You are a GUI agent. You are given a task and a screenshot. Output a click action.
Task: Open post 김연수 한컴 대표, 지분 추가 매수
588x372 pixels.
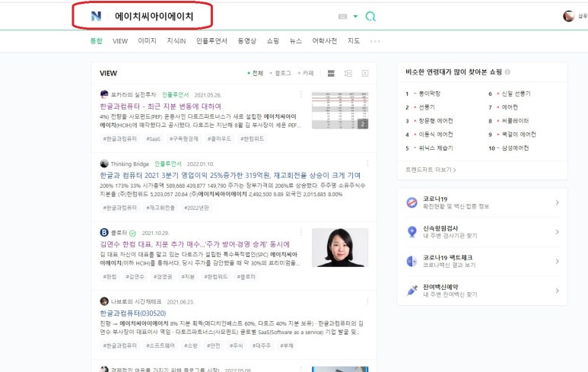(195, 244)
